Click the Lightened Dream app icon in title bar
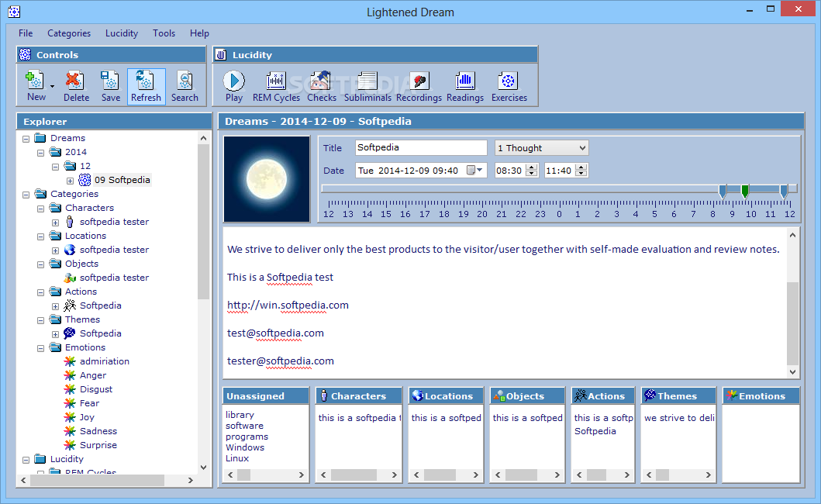This screenshot has height=504, width=821. [x=14, y=12]
